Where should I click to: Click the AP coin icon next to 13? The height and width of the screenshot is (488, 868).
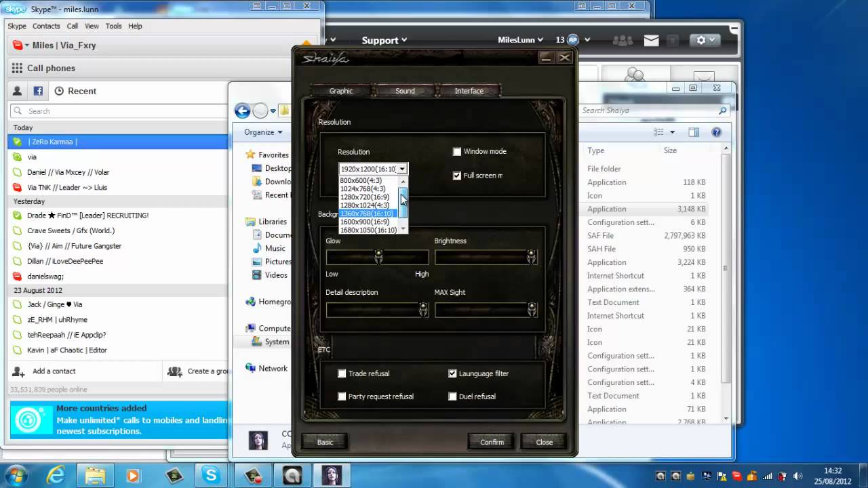tap(573, 40)
